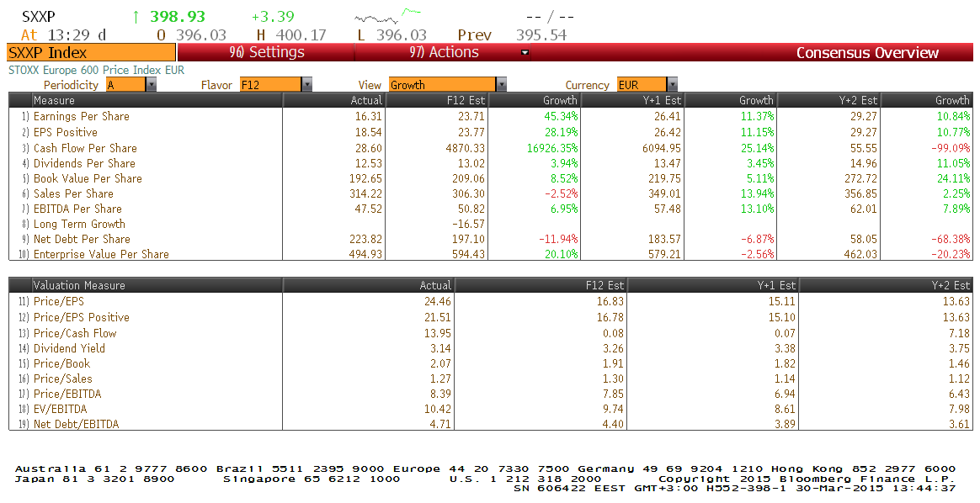Select Net Debt/EBITDA valuation row
This screenshot has height=503, width=980.
point(491,424)
